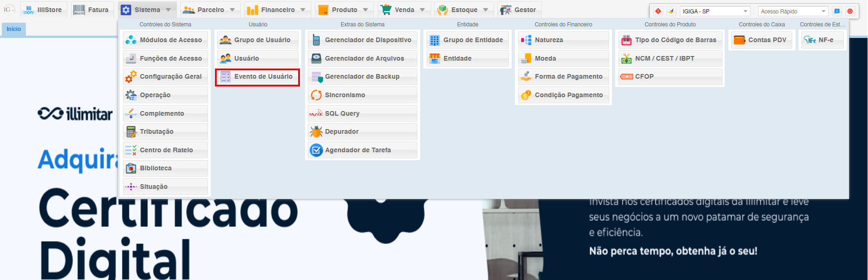
Task: Click the Complemento icon
Action: click(131, 113)
